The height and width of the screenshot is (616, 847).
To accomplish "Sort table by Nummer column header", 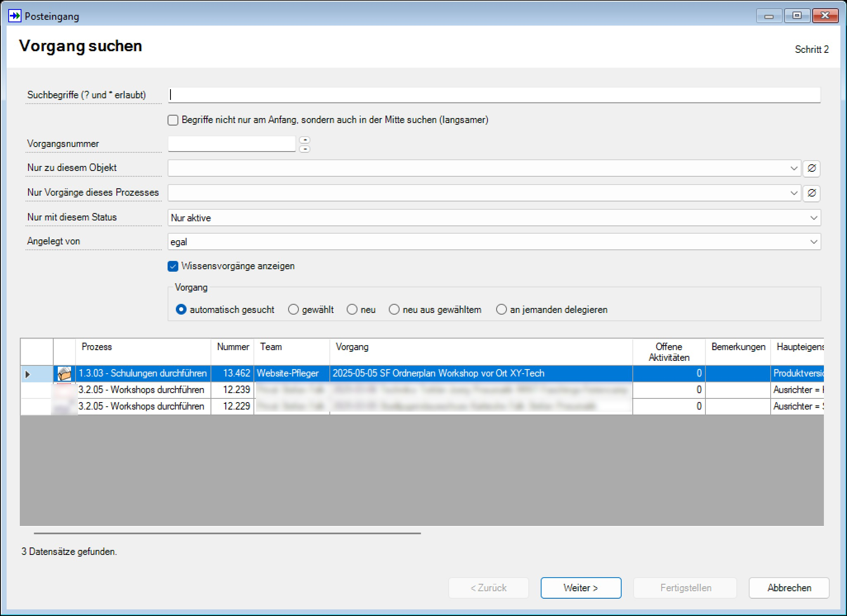I will [x=232, y=352].
